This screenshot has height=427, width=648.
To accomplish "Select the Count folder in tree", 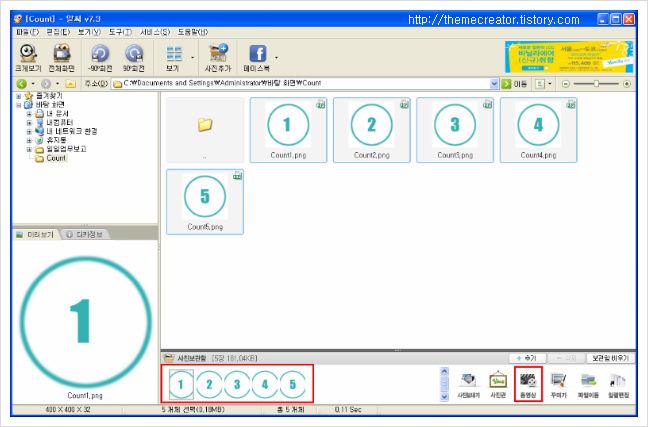I will tap(56, 158).
